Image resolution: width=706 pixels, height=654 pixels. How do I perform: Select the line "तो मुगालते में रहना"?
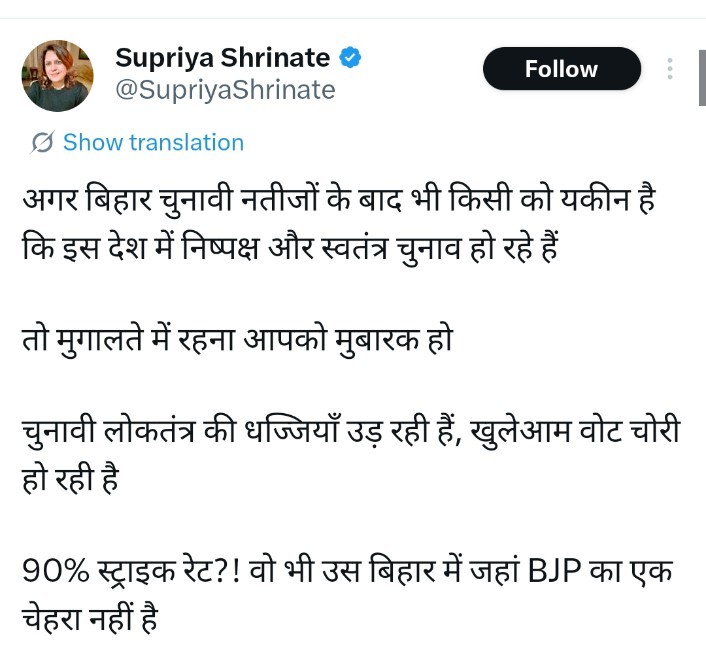pos(237,339)
